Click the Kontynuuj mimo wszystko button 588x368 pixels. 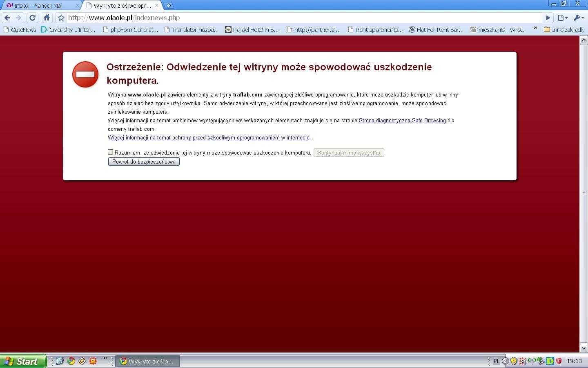tap(349, 153)
